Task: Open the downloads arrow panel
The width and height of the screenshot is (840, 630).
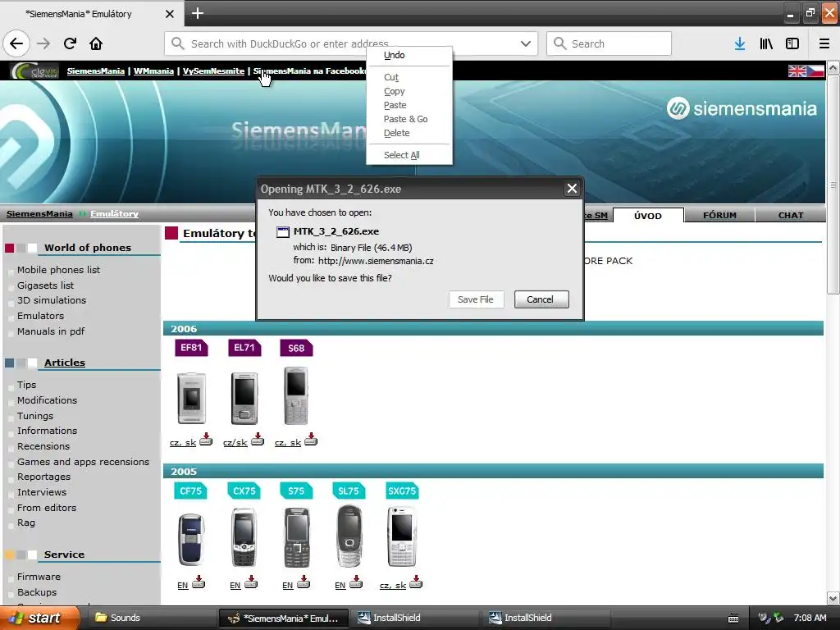Action: (x=739, y=43)
